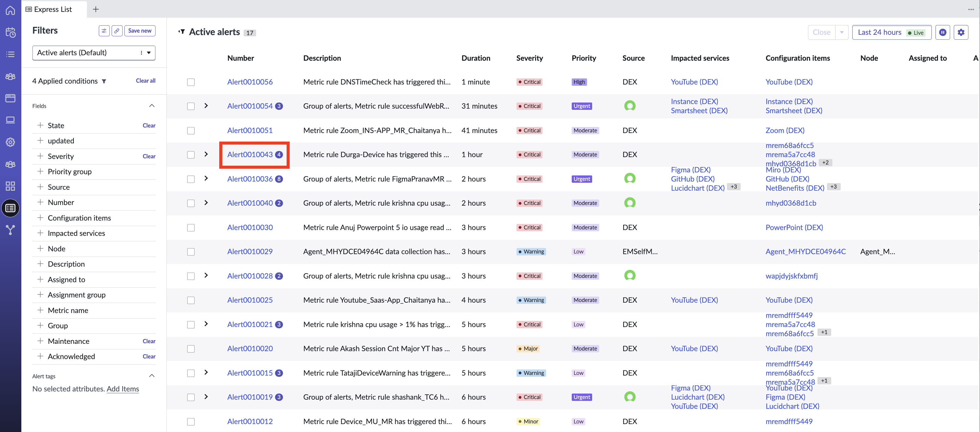The height and width of the screenshot is (432, 980).
Task: Open the card window sidebar icon
Action: coord(10,98)
